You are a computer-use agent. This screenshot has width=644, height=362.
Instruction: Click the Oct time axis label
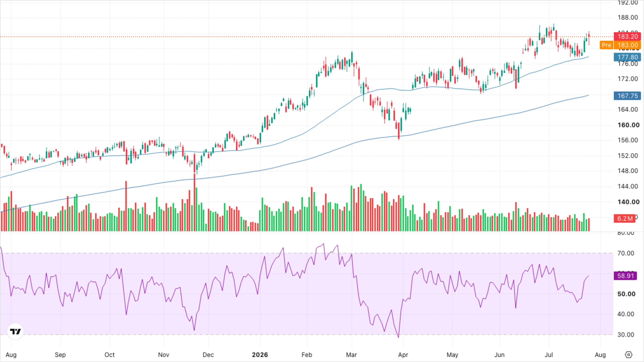tap(109, 355)
